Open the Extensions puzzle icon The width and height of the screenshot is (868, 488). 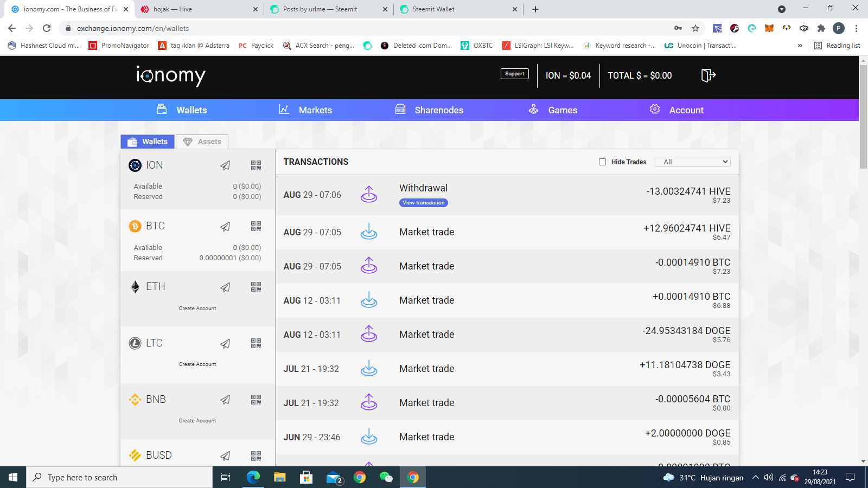click(x=821, y=28)
